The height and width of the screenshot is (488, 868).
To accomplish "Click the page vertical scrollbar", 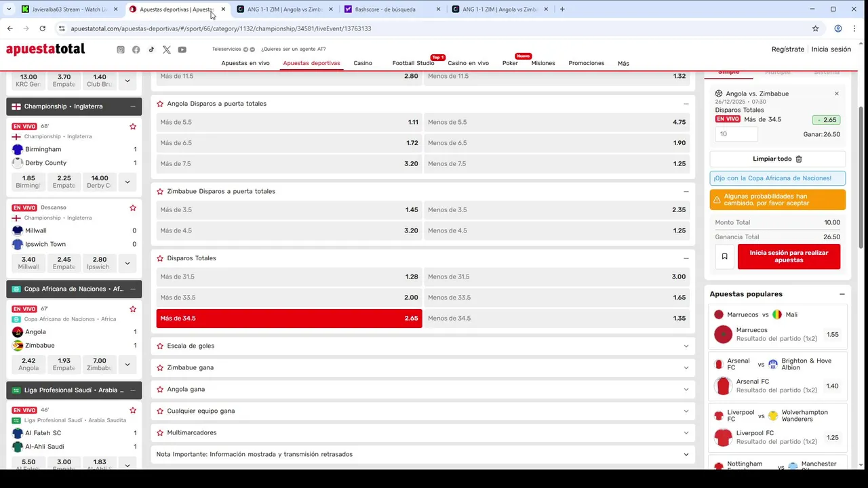I will (x=863, y=176).
